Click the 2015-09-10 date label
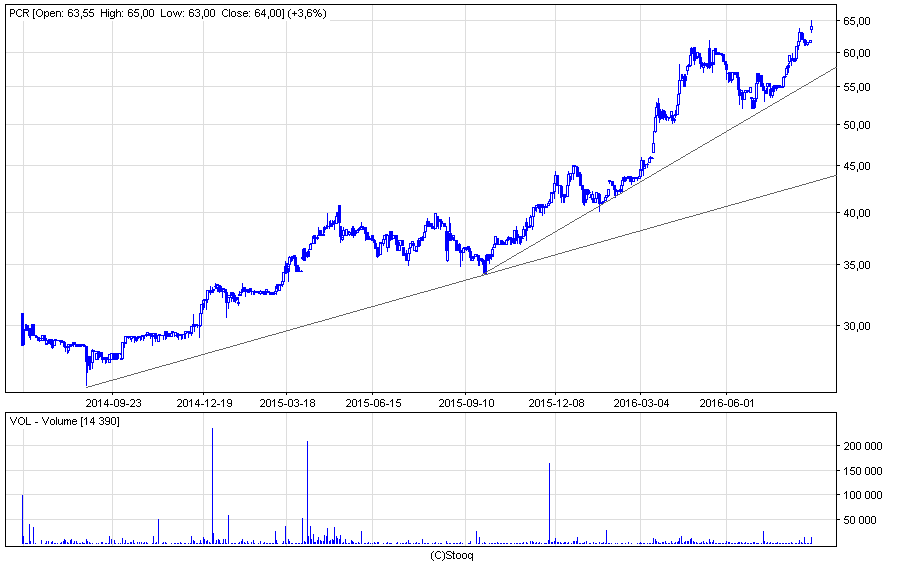Image resolution: width=900 pixels, height=563 pixels. (x=466, y=403)
